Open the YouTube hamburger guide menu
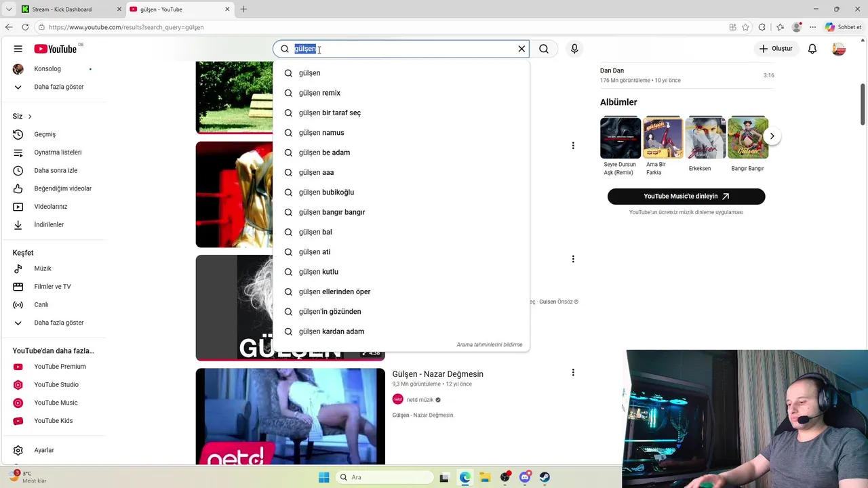The height and width of the screenshot is (488, 868). (x=18, y=49)
